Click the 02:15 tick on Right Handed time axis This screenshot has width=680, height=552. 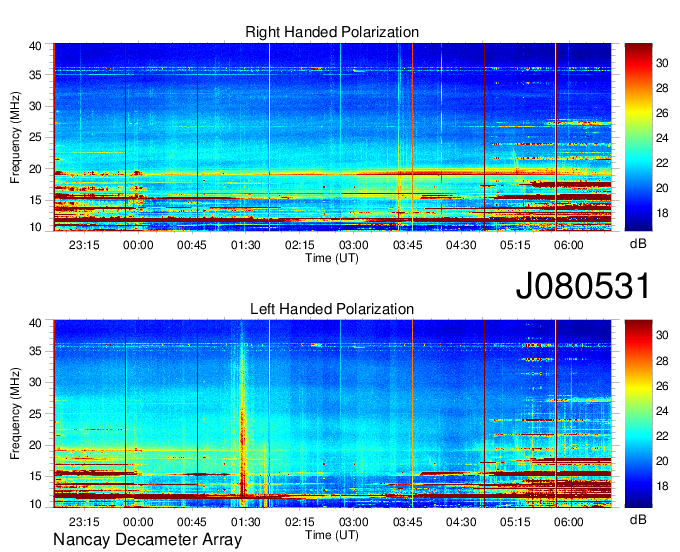pos(300,245)
